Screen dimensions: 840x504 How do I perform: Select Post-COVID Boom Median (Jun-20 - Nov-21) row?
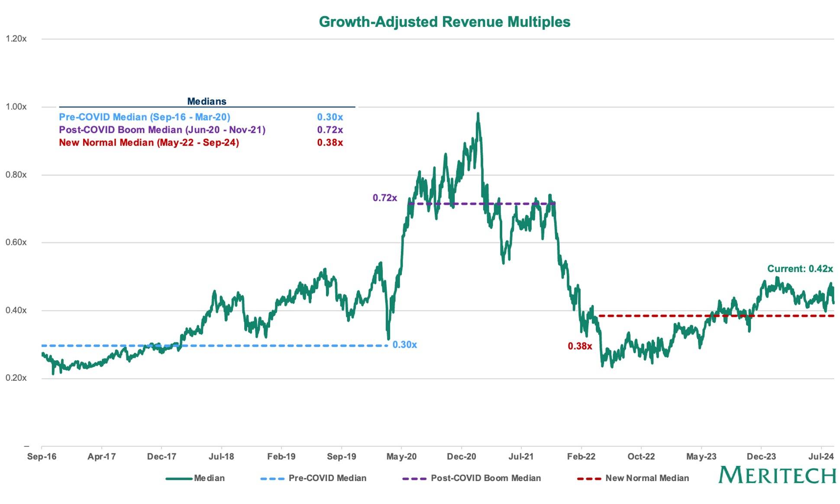point(201,129)
